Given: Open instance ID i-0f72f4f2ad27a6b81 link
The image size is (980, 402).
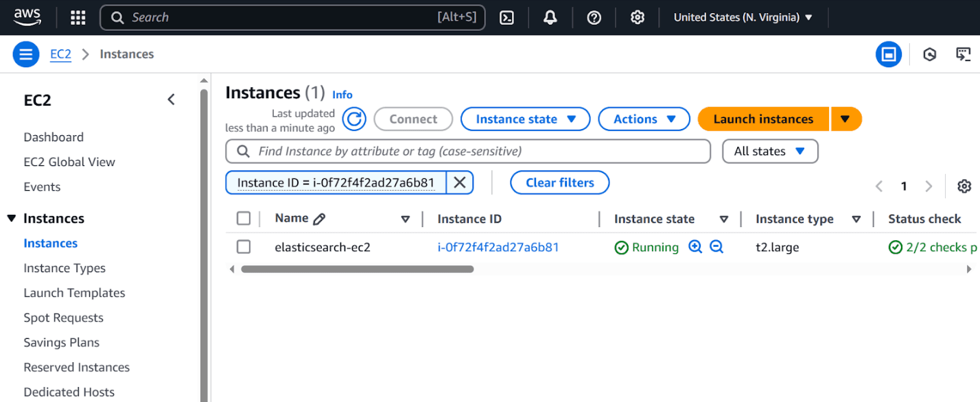Looking at the screenshot, I should point(498,247).
